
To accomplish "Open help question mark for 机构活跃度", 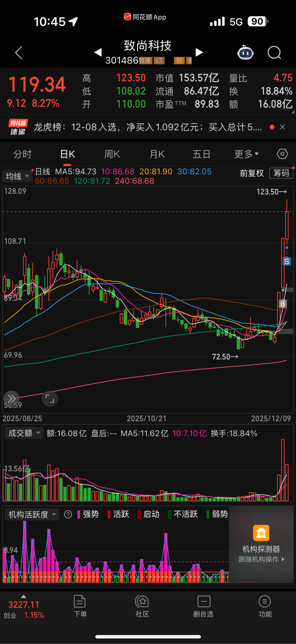I will tap(68, 514).
